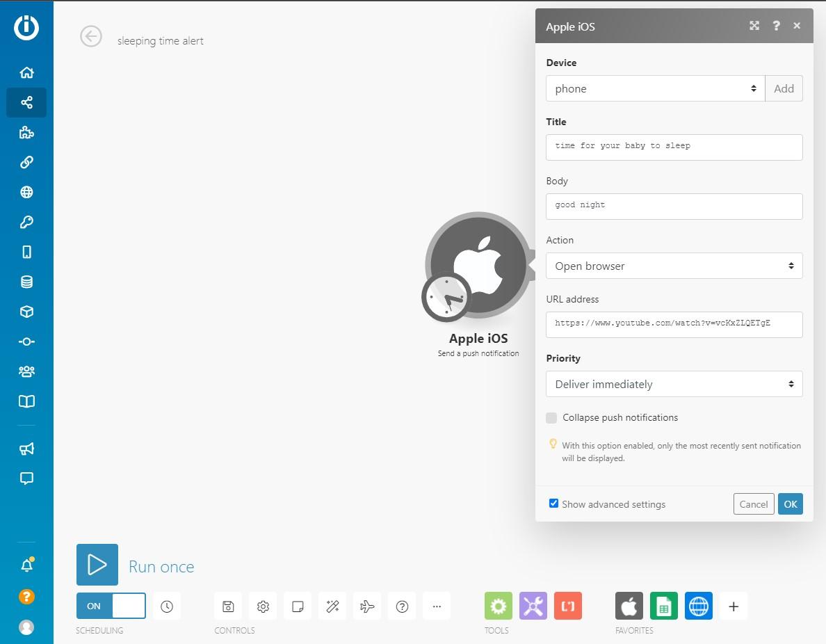The image size is (826, 644).
Task: Click auto-align magic wand icon
Action: [332, 606]
